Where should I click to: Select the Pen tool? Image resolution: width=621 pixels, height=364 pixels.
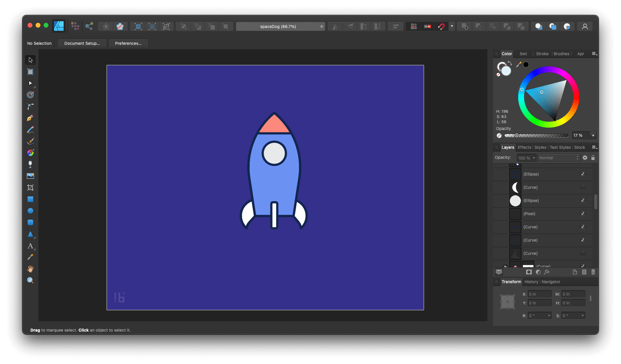[x=30, y=118]
